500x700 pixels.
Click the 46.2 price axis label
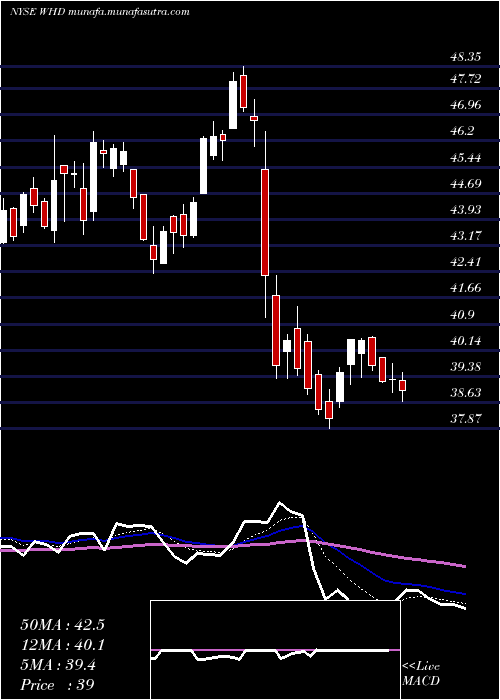462,131
